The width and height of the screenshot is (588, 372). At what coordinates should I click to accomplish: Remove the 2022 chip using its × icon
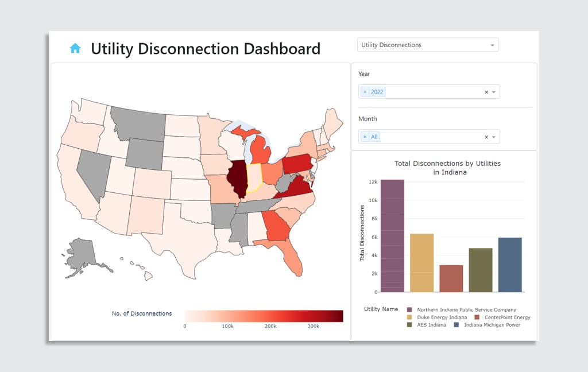[x=365, y=91]
